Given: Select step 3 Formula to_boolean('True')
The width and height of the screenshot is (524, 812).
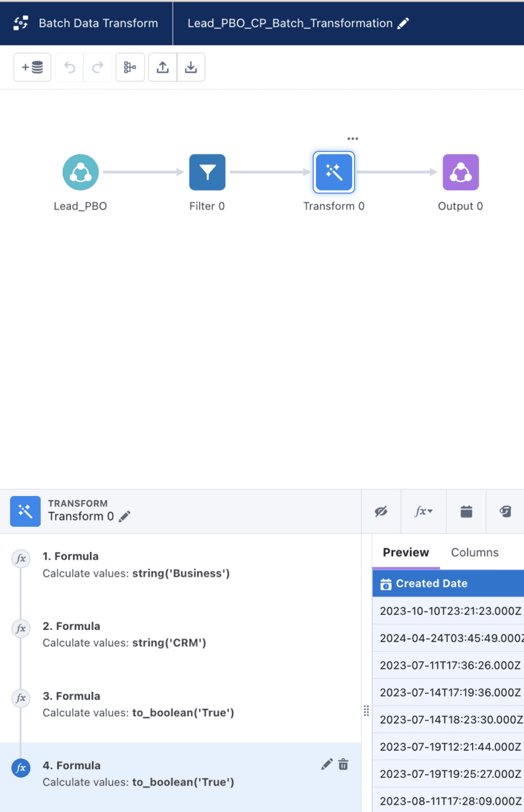Looking at the screenshot, I should pos(180,704).
